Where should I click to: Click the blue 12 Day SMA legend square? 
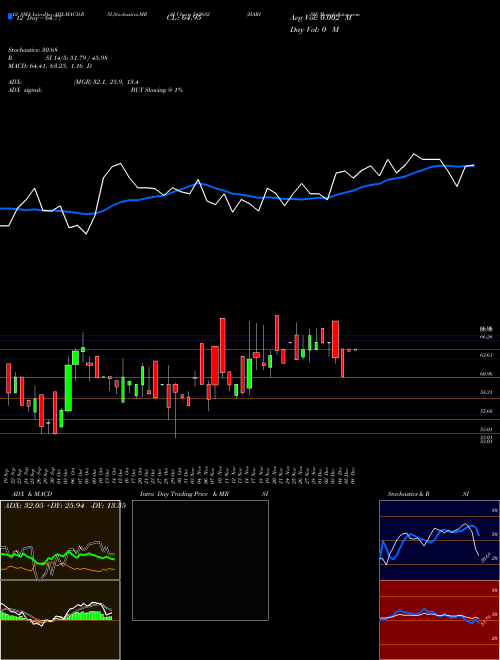(x=10, y=16)
